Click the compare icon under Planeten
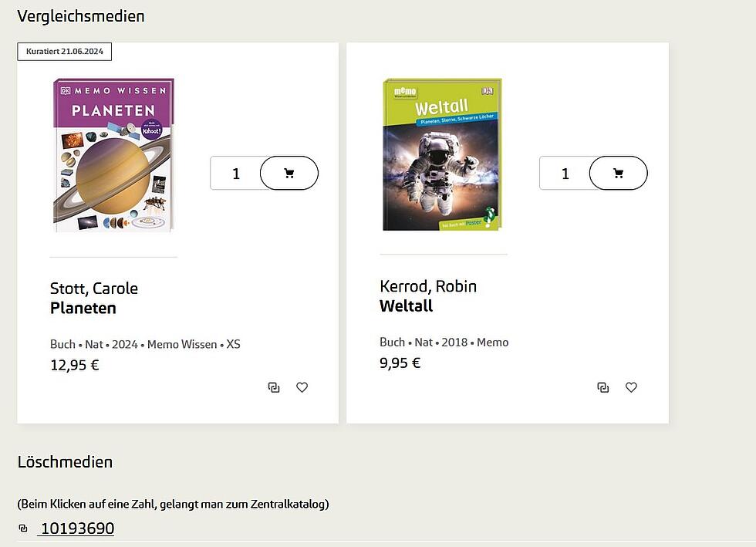The image size is (756, 547). 274,387
